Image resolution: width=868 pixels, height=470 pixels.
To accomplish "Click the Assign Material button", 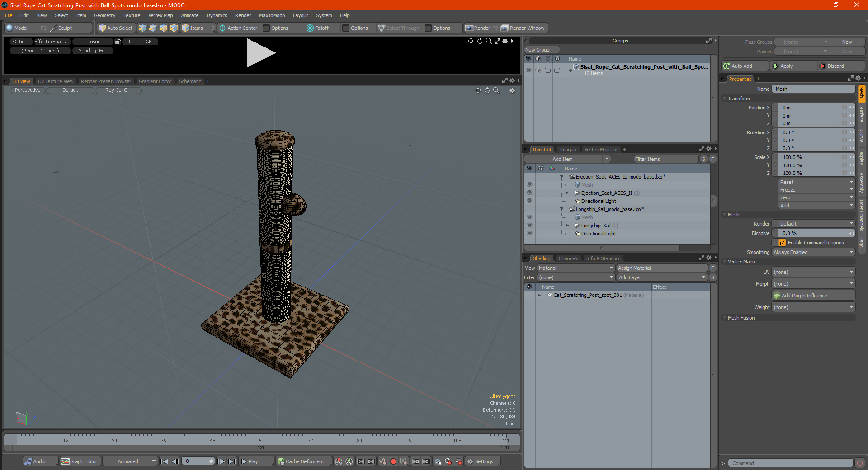I will click(x=662, y=268).
